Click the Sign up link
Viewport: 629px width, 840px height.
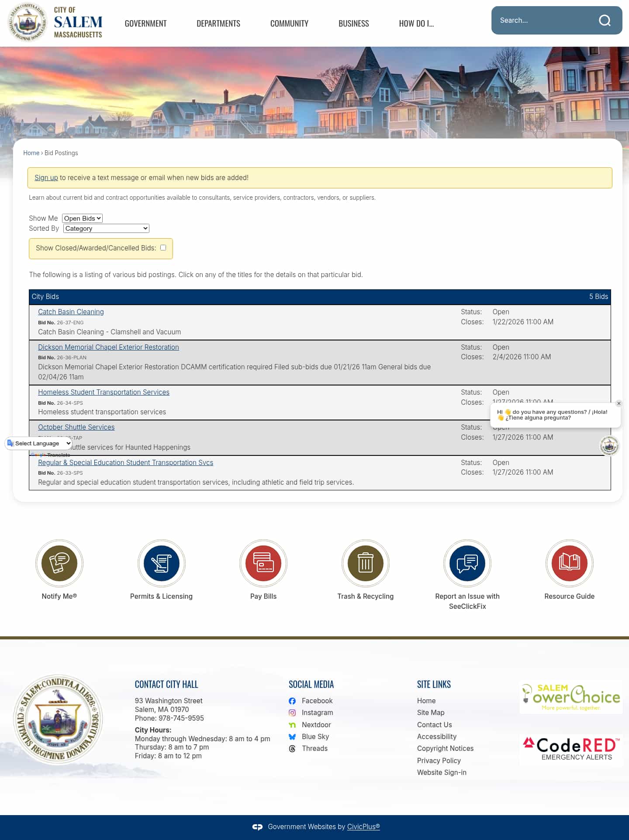46,178
